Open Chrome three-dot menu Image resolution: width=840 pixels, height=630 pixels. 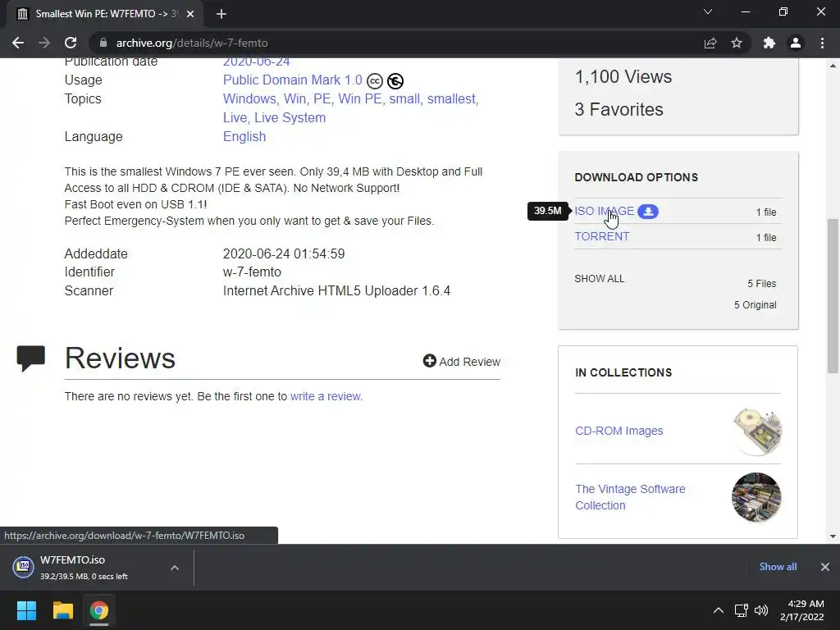coord(822,43)
